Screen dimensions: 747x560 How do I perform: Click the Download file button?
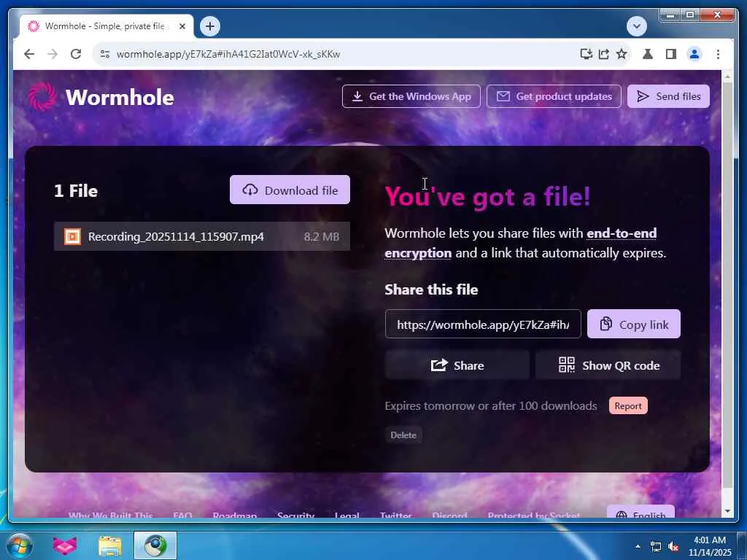pyautogui.click(x=290, y=190)
